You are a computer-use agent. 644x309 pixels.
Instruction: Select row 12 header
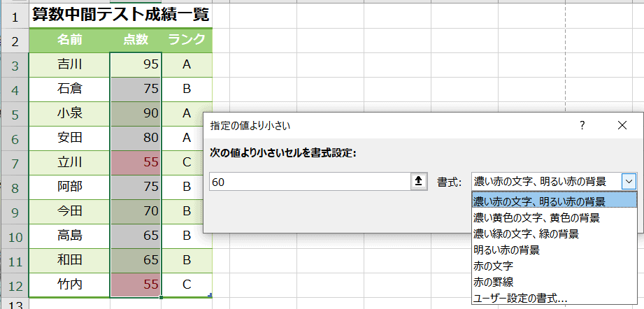[x=14, y=285]
